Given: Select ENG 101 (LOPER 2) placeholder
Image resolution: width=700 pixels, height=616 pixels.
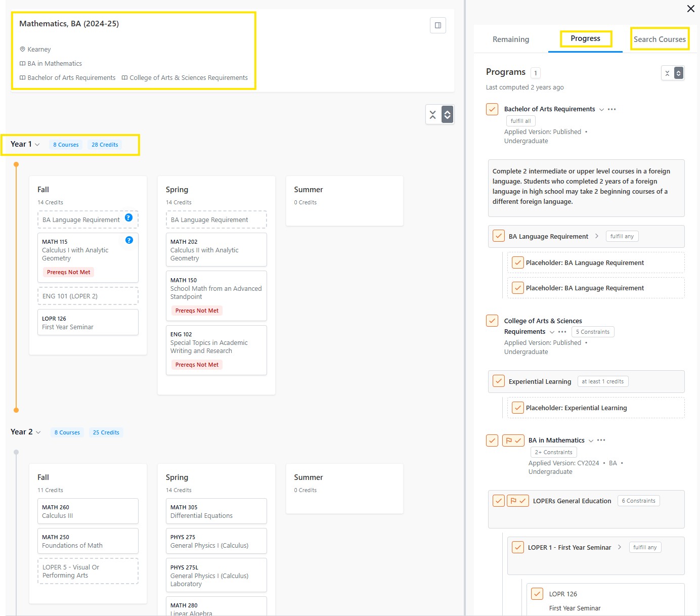Looking at the screenshot, I should [88, 296].
